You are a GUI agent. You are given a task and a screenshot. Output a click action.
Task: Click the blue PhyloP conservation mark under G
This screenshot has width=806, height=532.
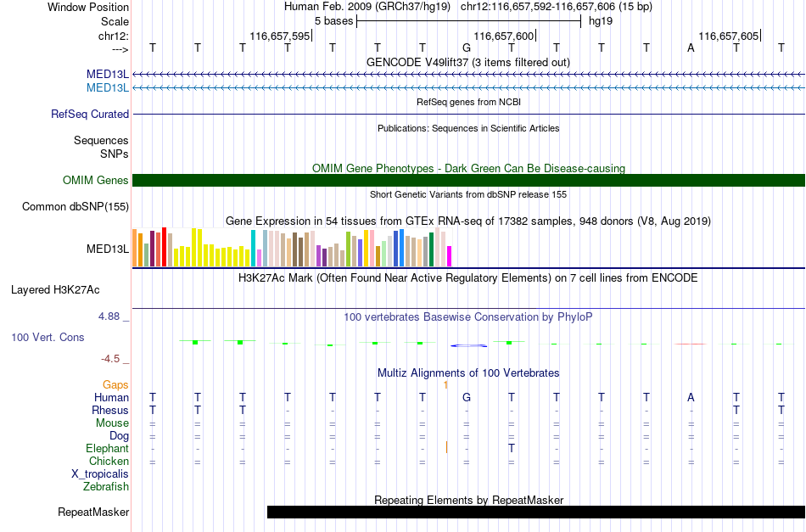click(x=469, y=345)
